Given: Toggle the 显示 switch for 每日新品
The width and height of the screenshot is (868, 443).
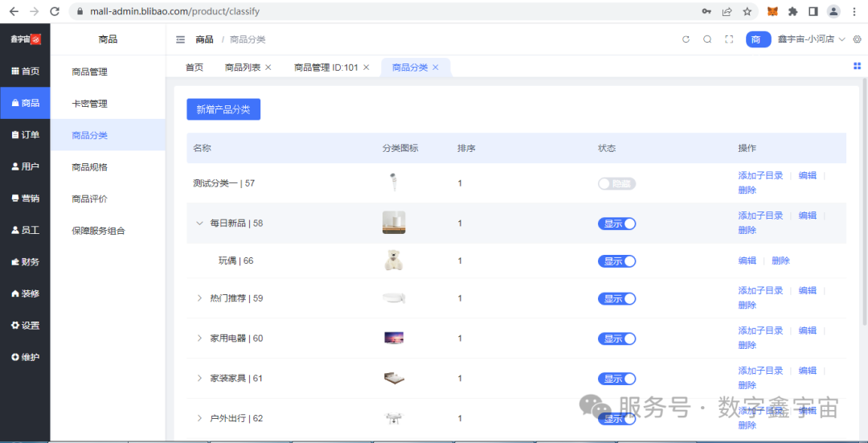Looking at the screenshot, I should (x=616, y=224).
